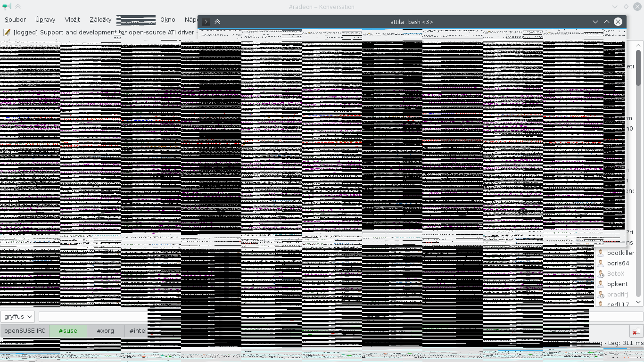Click the avatar icon next to boris64

[x=601, y=263]
